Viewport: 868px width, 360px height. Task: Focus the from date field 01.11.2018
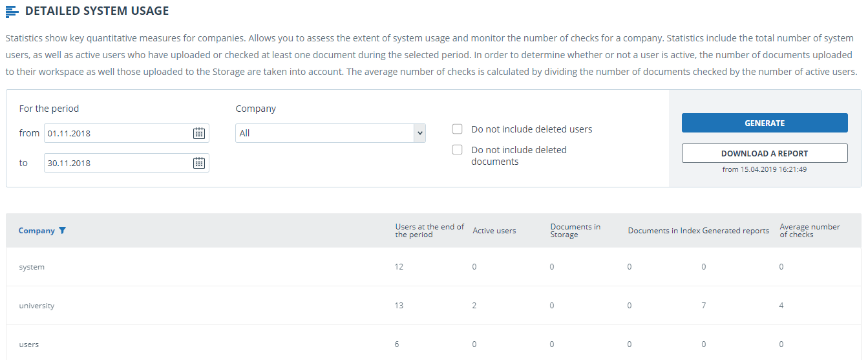[118, 133]
